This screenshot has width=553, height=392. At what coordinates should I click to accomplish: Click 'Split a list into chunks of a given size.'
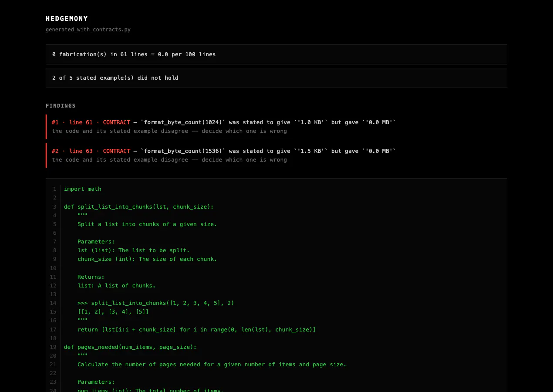pyautogui.click(x=147, y=224)
